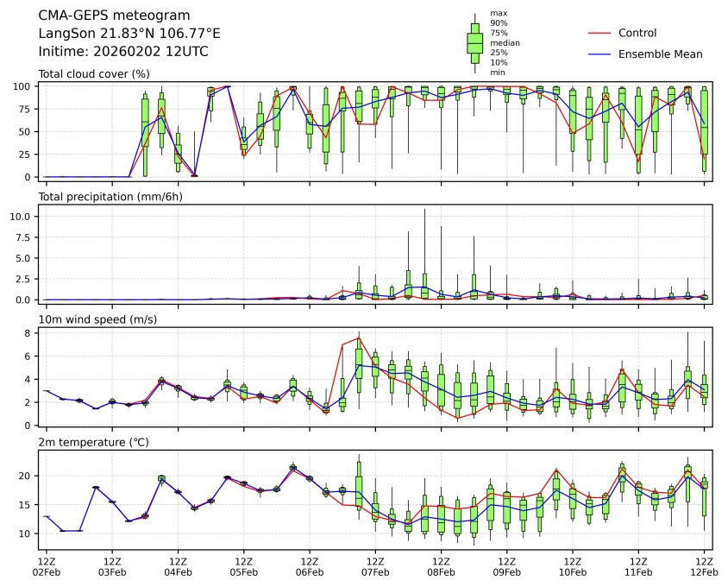Viewport: 728px width, 587px height.
Task: Click the "max" label in boxplot legend
Action: pyautogui.click(x=498, y=13)
